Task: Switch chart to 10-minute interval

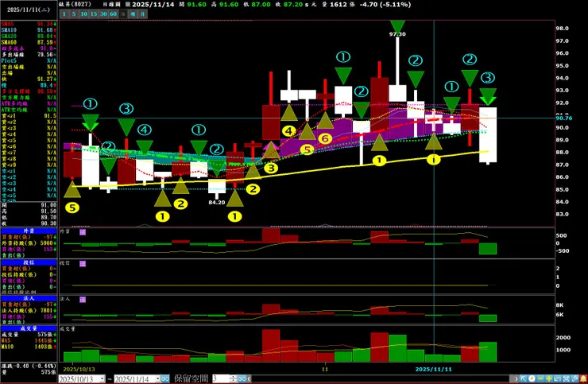Action: pos(83,14)
